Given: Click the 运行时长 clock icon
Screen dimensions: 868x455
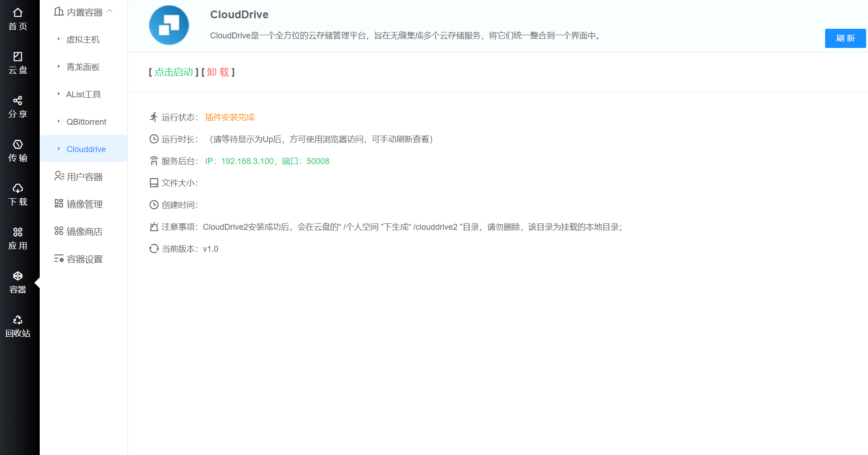Looking at the screenshot, I should click(x=154, y=139).
